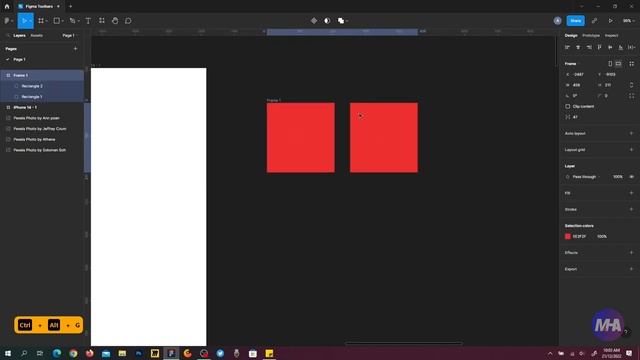This screenshot has width=640, height=360.
Task: Click the Use as mask icon
Action: click(327, 21)
